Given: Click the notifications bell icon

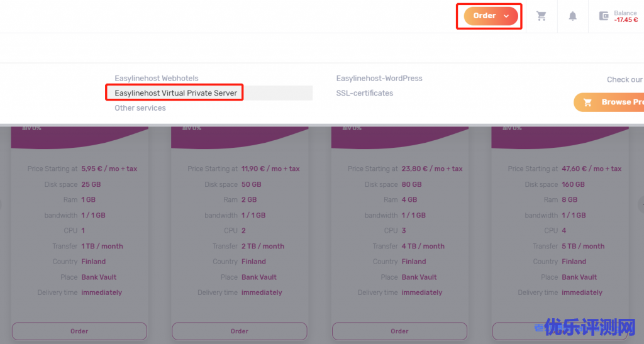Looking at the screenshot, I should pos(572,16).
